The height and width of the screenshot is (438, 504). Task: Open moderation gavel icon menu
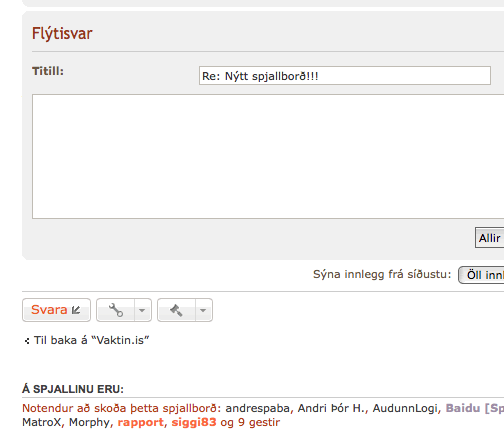176,310
